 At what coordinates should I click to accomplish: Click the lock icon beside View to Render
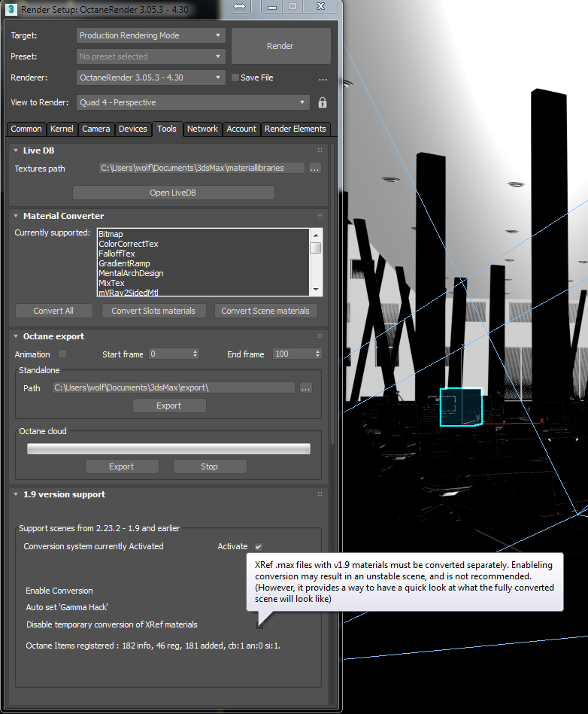[323, 102]
